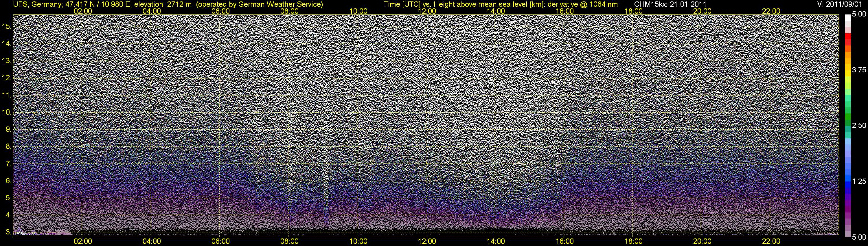Pick the bright blue segment of the color scale

click(x=848, y=179)
